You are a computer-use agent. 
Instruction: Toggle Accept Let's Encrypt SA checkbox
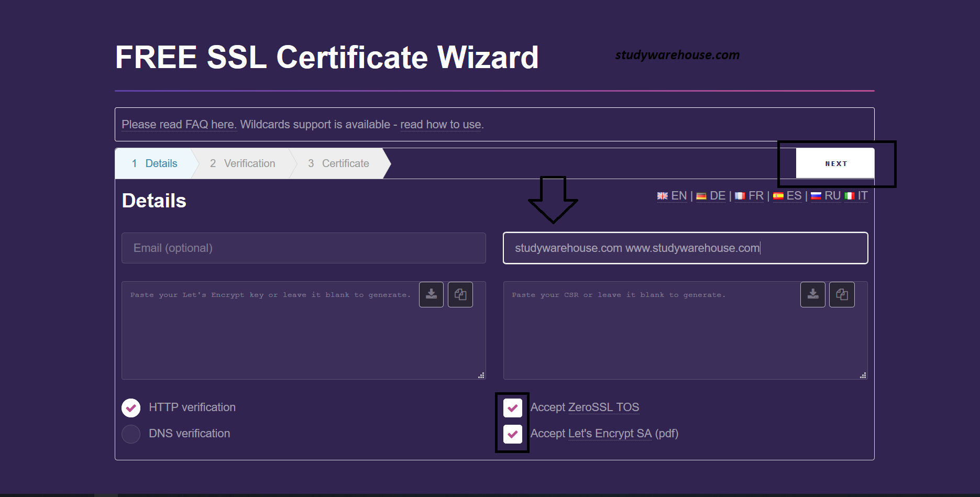click(x=513, y=434)
